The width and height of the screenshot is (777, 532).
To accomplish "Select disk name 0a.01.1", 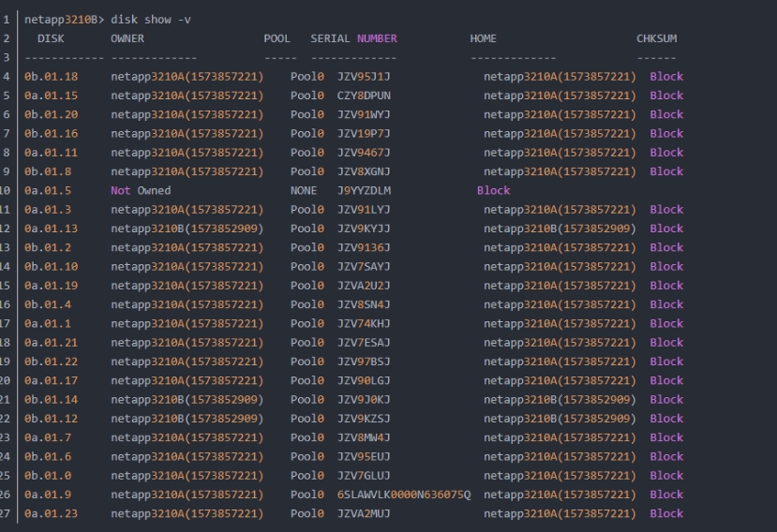I will tap(48, 323).
